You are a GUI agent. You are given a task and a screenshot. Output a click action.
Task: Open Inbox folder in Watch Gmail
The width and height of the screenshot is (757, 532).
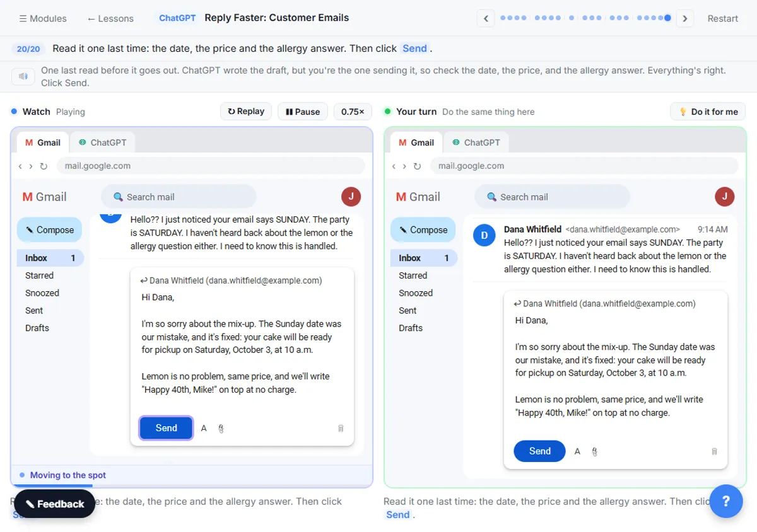(x=50, y=258)
